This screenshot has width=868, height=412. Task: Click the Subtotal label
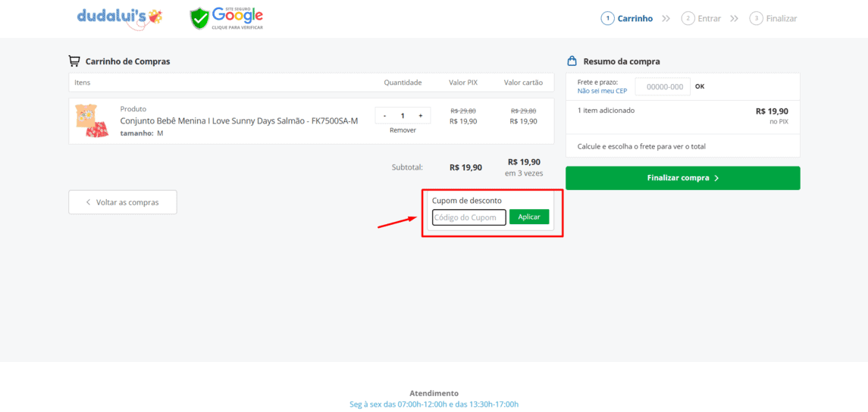click(x=407, y=167)
